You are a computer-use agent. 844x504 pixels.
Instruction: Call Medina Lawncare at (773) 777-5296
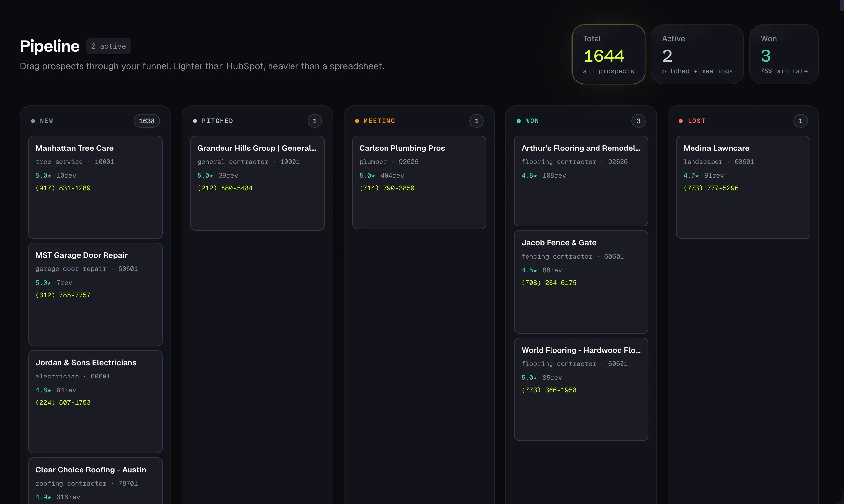coord(711,188)
